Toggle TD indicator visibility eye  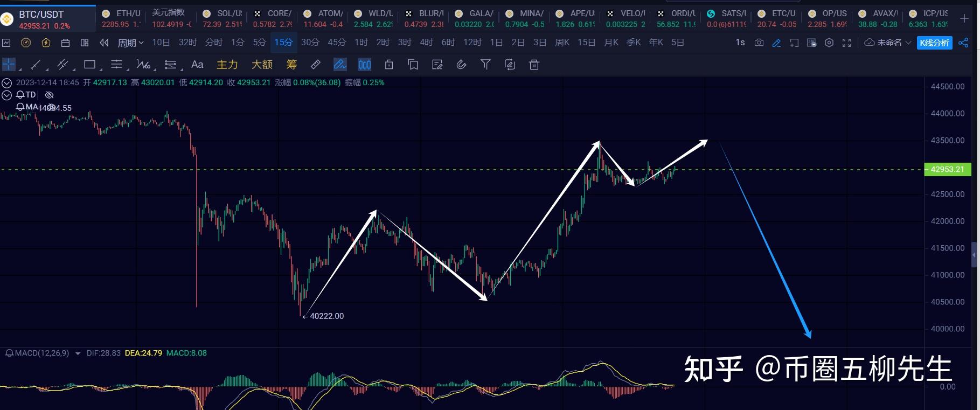49,95
